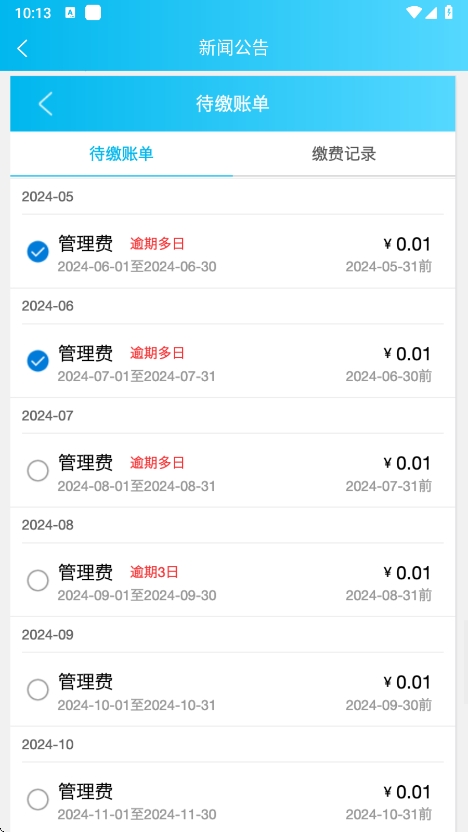468x832 pixels.
Task: Switch to the 缴费记录 tab
Action: point(344,154)
